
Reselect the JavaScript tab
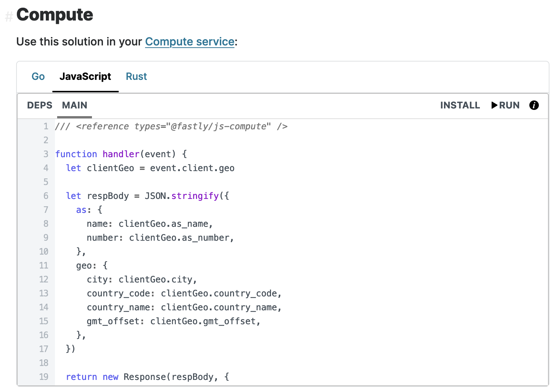85,77
